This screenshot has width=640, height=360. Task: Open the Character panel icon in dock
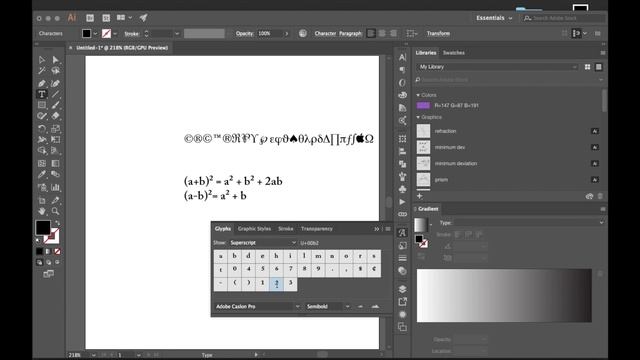coord(402,57)
